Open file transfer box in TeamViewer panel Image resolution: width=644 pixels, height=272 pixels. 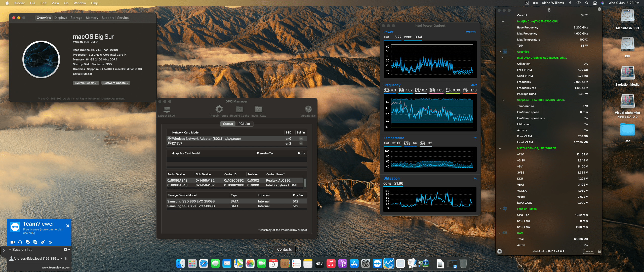(35, 242)
